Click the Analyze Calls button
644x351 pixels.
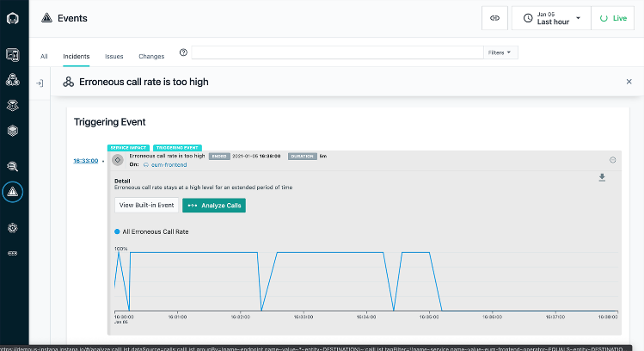[x=214, y=205]
